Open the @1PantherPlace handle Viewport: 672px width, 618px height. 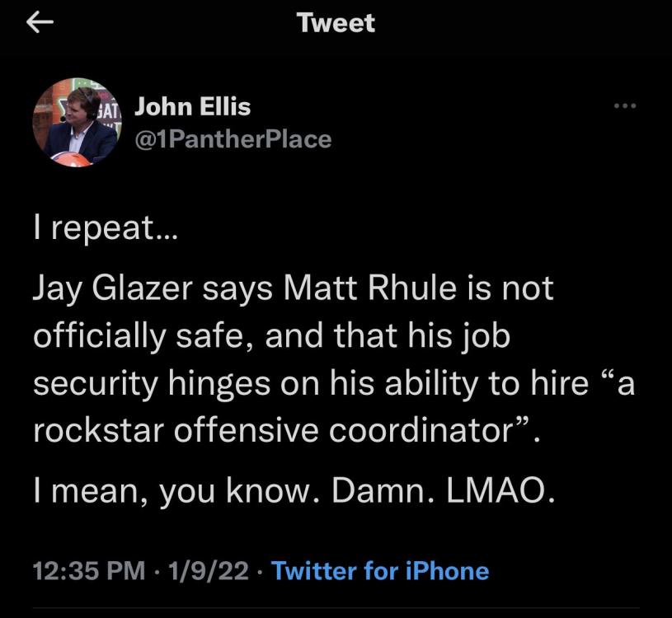tap(233, 138)
